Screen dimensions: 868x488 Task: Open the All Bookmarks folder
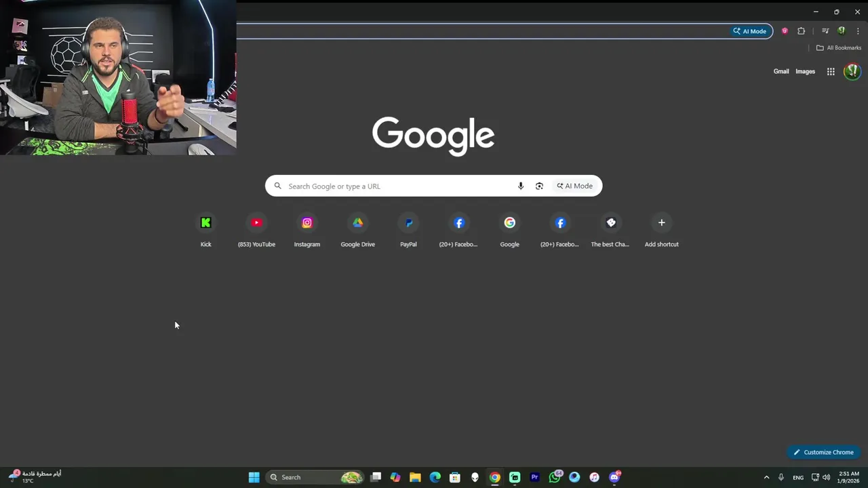point(839,48)
